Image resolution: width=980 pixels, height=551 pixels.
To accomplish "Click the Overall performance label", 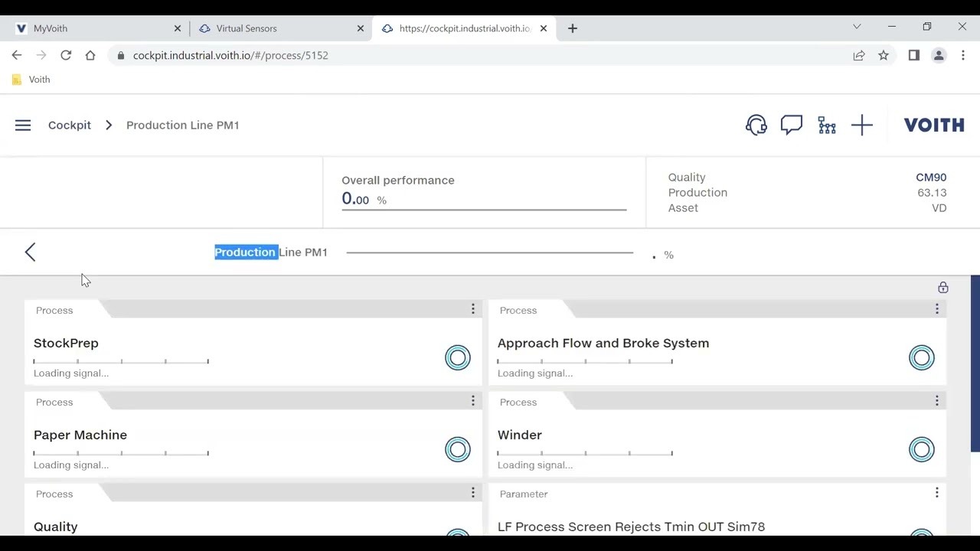I will (398, 180).
